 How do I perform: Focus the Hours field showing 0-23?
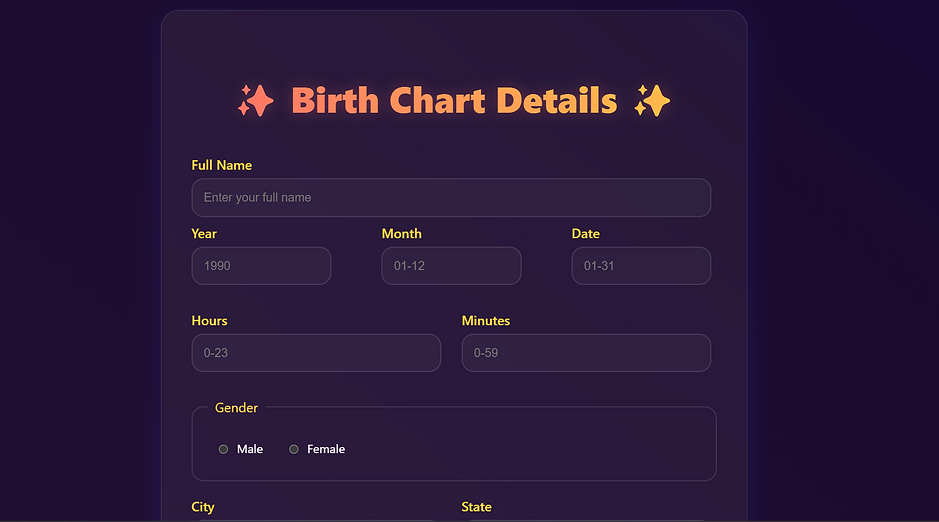[316, 353]
